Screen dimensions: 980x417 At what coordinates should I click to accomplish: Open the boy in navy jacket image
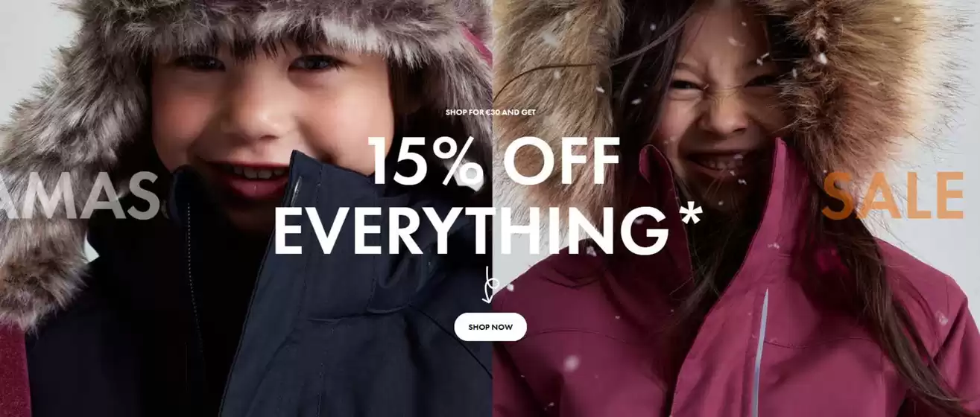point(245,208)
